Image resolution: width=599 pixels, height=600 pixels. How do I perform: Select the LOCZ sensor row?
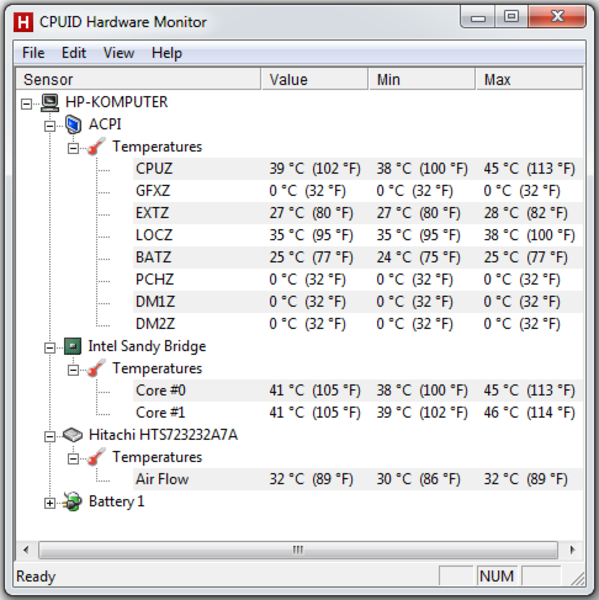coord(357,235)
